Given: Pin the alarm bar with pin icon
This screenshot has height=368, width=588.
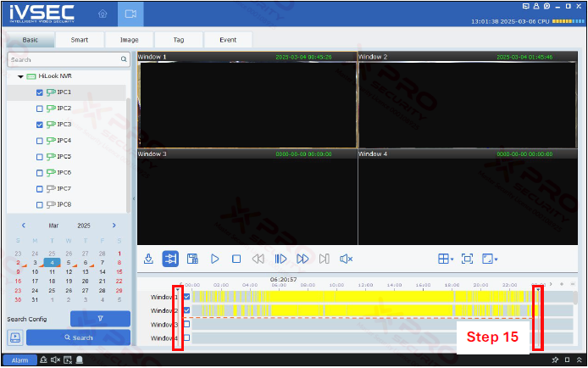Looking at the screenshot, I should pos(555,360).
